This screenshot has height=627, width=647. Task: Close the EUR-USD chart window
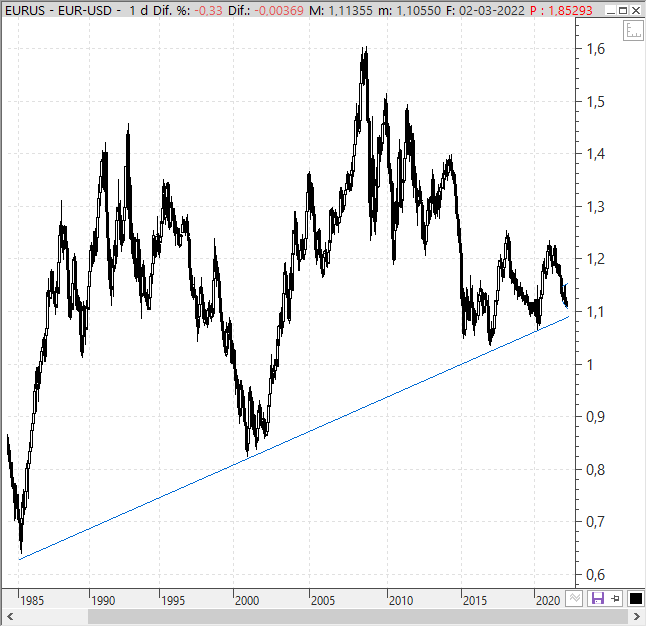[636, 10]
